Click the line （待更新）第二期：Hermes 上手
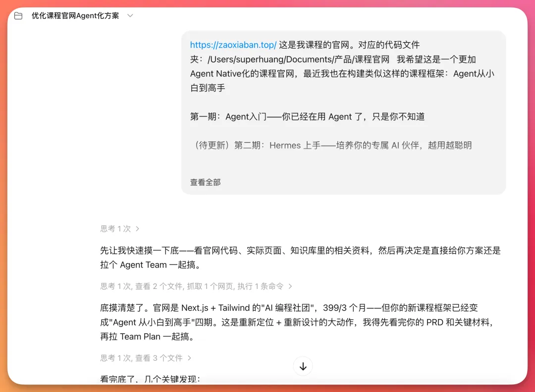 click(333, 146)
